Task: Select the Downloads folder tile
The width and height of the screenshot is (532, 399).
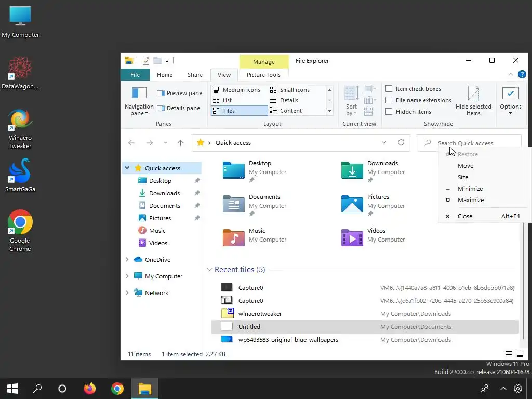Action: (x=373, y=170)
